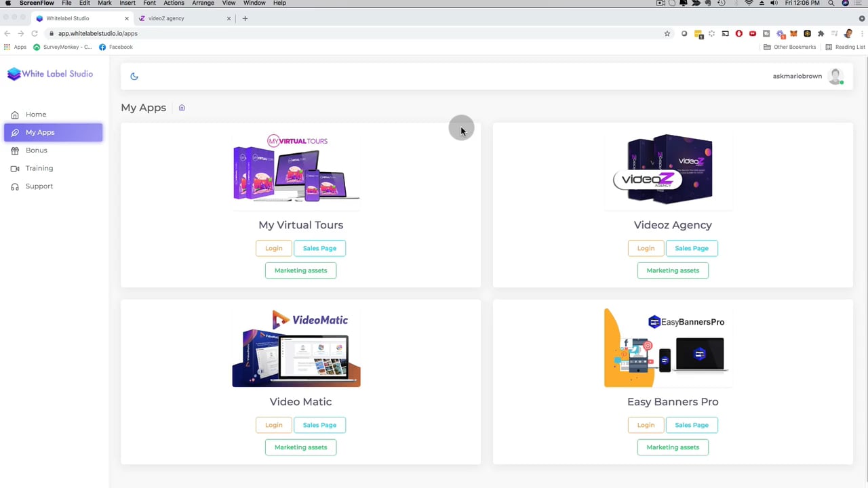Screen dimensions: 868x488
Task: Bookmark this page with the star icon
Action: point(667,33)
